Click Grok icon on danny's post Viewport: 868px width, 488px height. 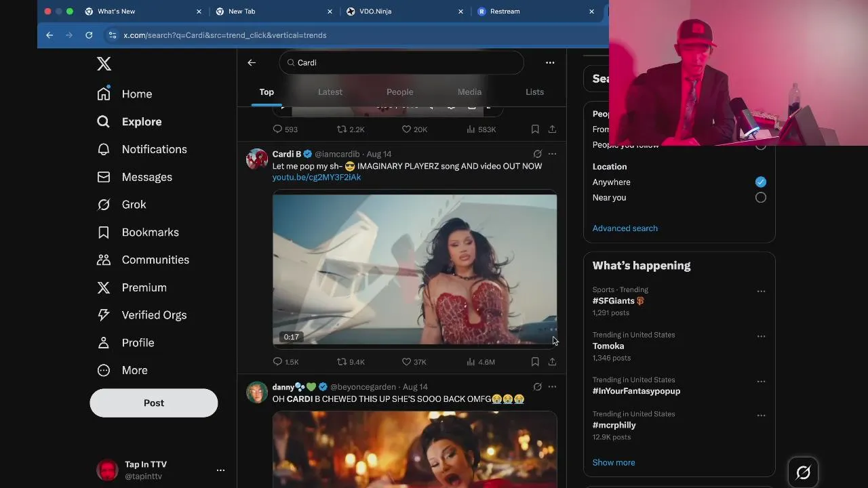537,387
